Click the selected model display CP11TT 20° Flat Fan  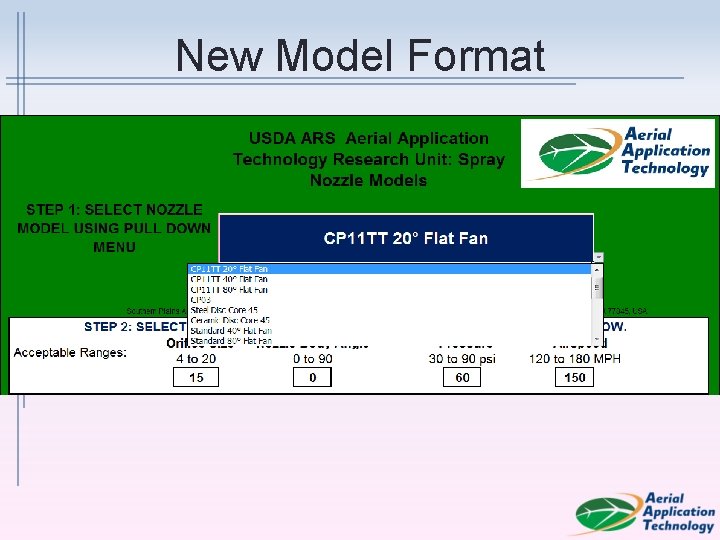(406, 238)
